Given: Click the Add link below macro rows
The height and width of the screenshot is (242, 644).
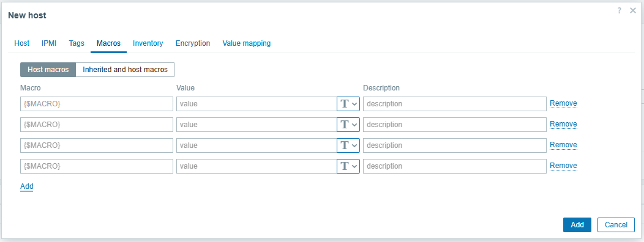Looking at the screenshot, I should (x=27, y=186).
